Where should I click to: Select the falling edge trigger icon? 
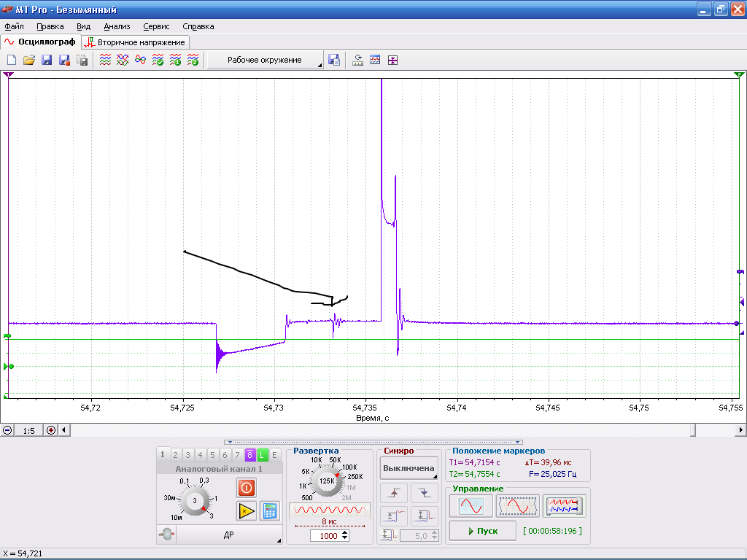pos(425,493)
